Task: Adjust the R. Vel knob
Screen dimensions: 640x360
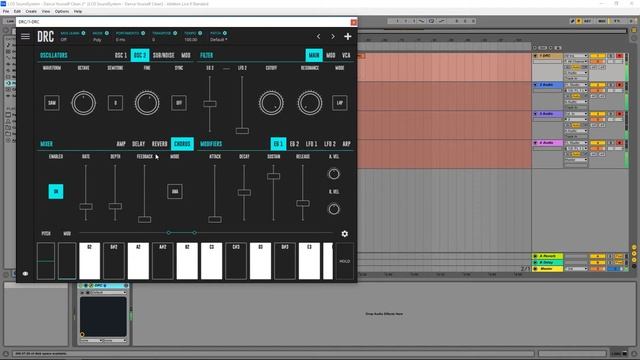Action: [334, 209]
